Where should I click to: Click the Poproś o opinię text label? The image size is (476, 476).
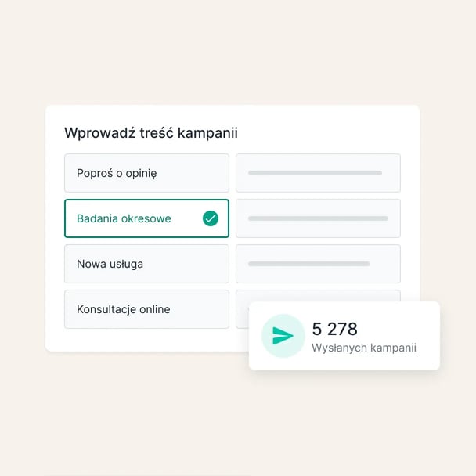(117, 173)
